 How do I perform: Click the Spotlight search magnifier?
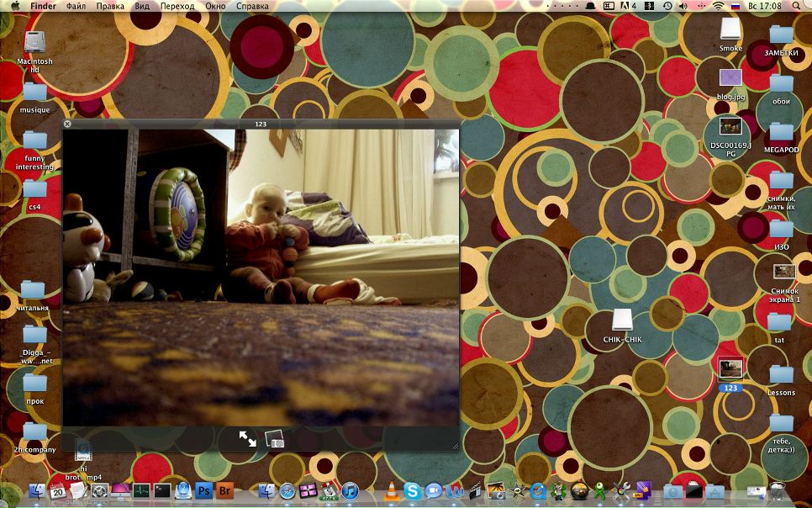coord(798,6)
